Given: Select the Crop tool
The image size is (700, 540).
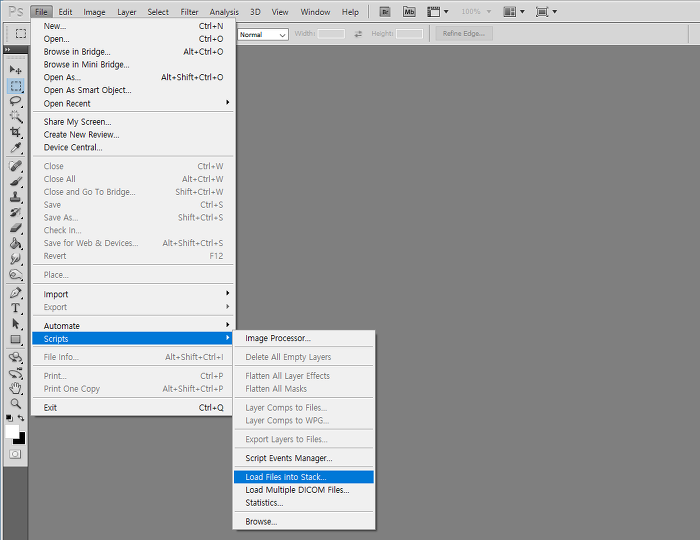Looking at the screenshot, I should [16, 132].
